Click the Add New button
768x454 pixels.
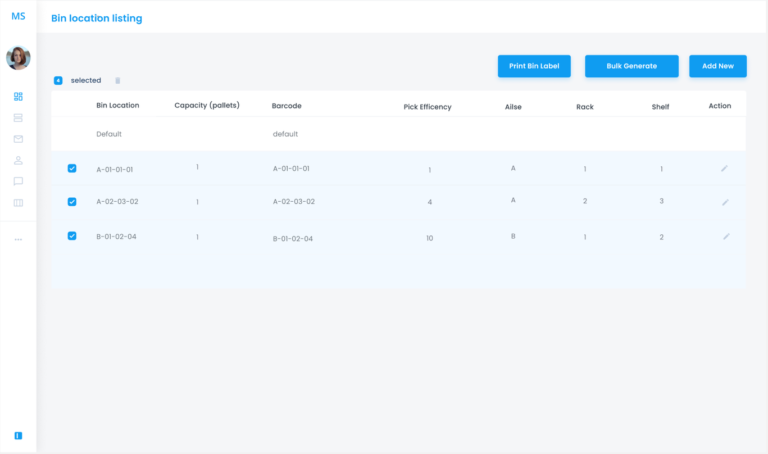click(x=718, y=66)
